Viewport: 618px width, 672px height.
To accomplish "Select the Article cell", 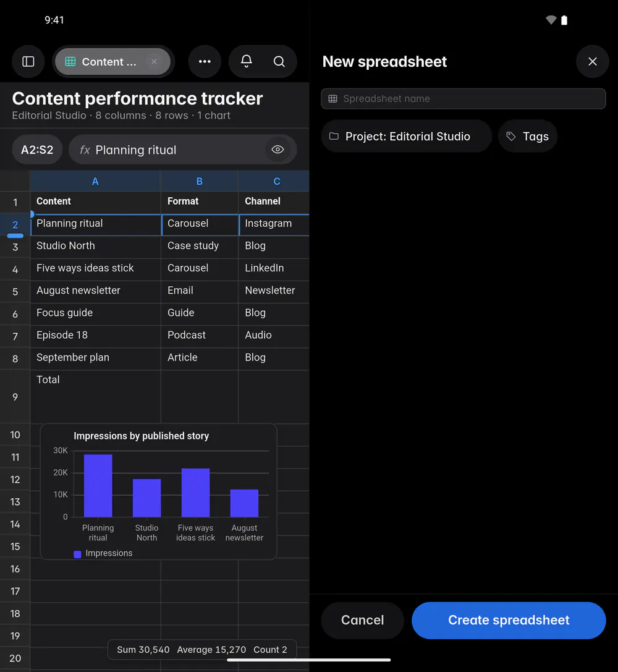I will click(x=200, y=357).
